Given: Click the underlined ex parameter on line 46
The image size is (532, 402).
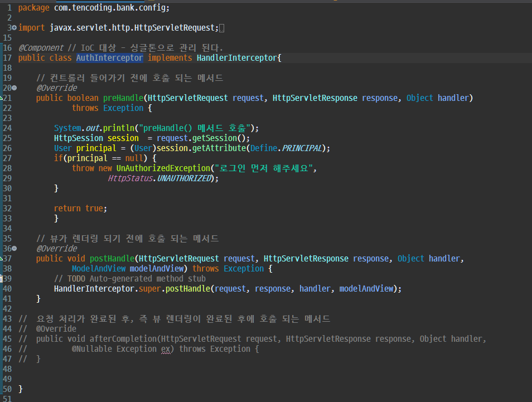Looking at the screenshot, I should pyautogui.click(x=166, y=350).
